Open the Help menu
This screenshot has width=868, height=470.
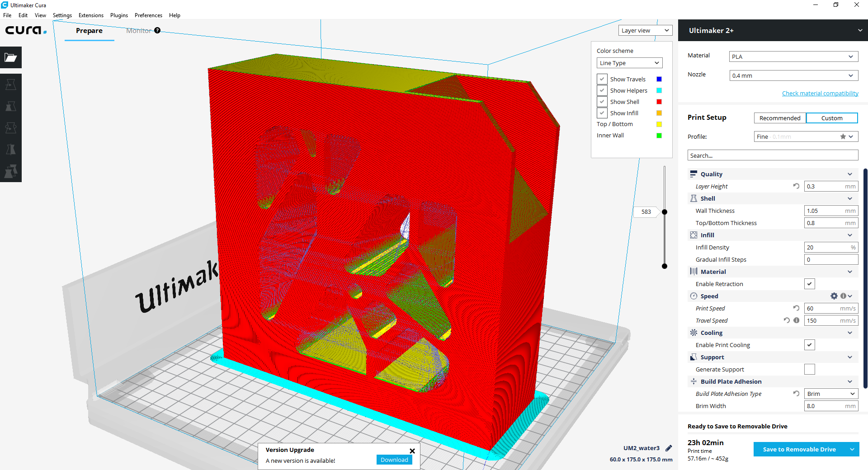[x=175, y=15]
